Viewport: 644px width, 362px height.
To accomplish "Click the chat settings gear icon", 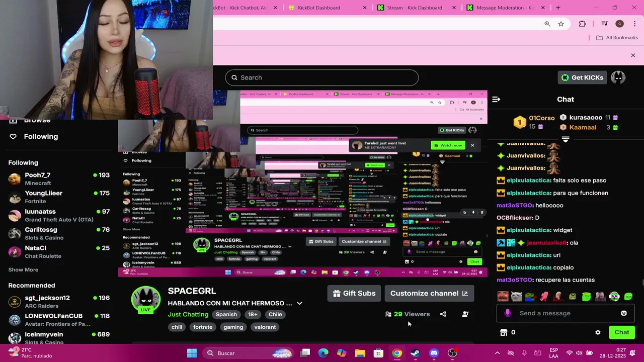I will pos(598,332).
